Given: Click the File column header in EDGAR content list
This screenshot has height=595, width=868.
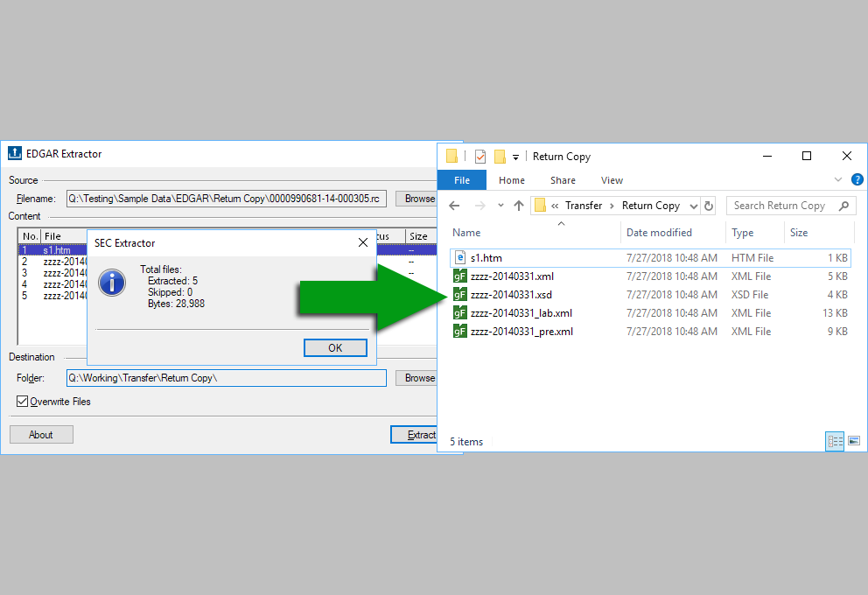Looking at the screenshot, I should tap(64, 236).
